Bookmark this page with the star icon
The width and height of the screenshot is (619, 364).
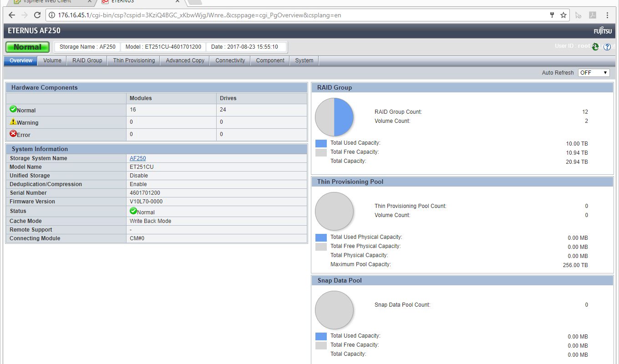click(563, 15)
